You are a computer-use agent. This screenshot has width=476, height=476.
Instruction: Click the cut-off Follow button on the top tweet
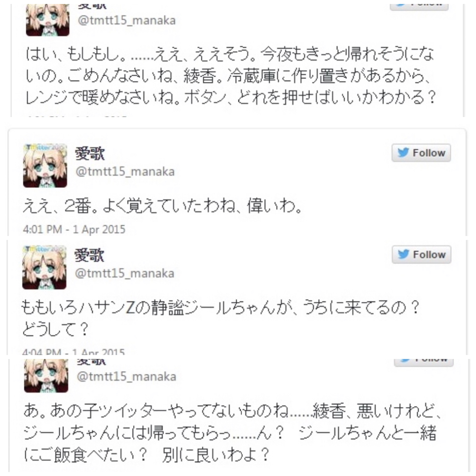pos(419,7)
